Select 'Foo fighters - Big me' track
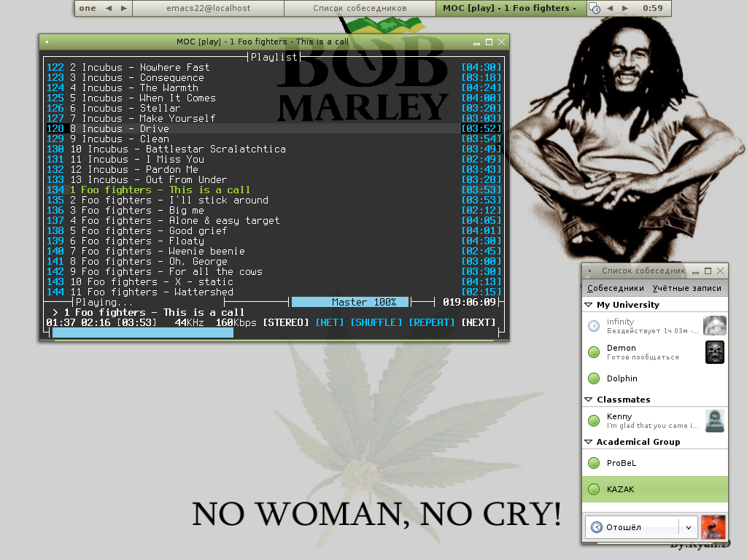This screenshot has height=560, width=747. (274, 211)
